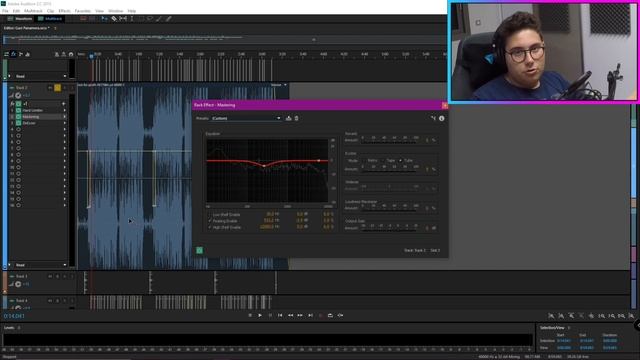
Task: Toggle power for Mastering effect slot in rack
Action: (x=18, y=117)
